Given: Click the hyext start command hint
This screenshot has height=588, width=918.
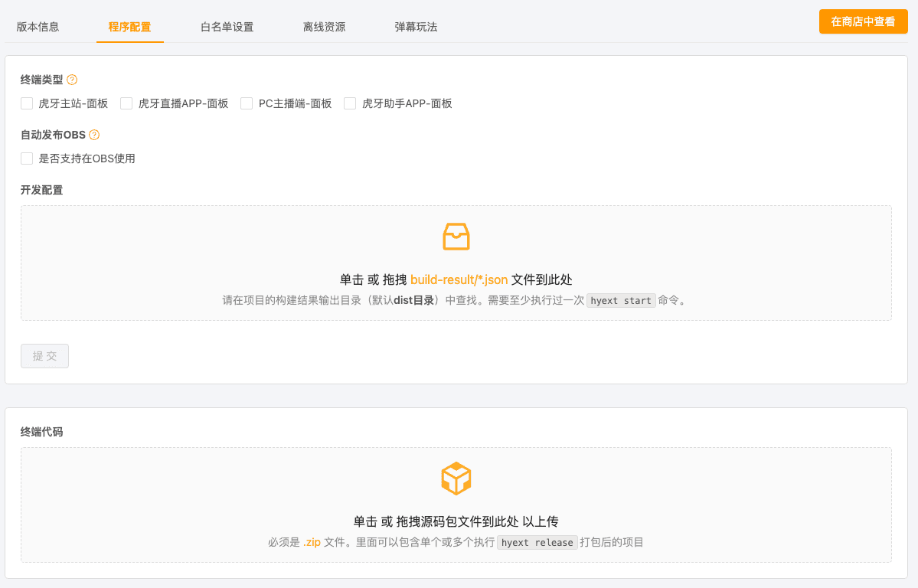Looking at the screenshot, I should [621, 301].
